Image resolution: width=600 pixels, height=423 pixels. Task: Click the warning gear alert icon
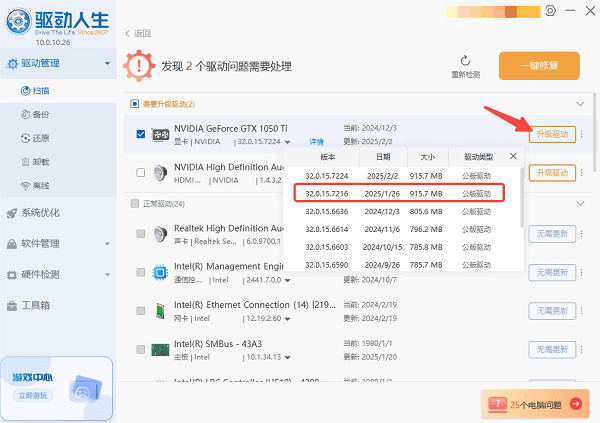139,65
